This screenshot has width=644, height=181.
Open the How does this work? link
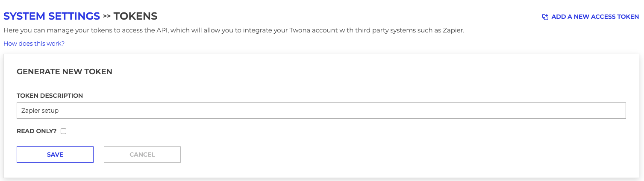(34, 44)
